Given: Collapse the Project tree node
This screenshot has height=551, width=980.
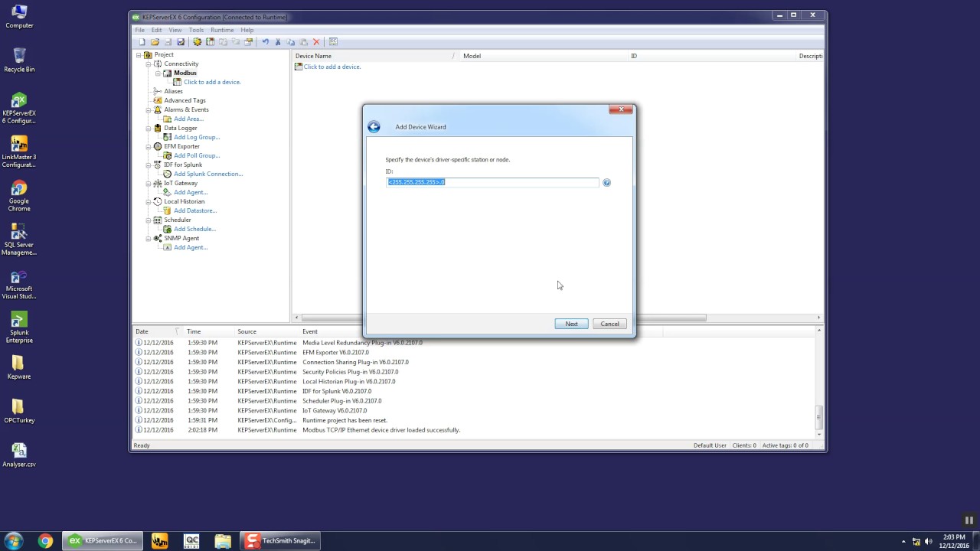Looking at the screenshot, I should pyautogui.click(x=139, y=55).
